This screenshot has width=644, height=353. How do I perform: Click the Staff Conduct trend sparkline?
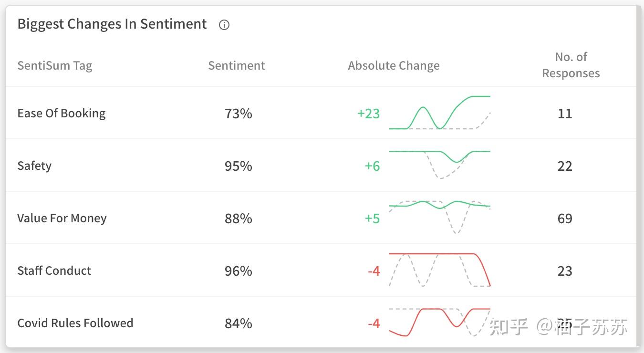440,270
